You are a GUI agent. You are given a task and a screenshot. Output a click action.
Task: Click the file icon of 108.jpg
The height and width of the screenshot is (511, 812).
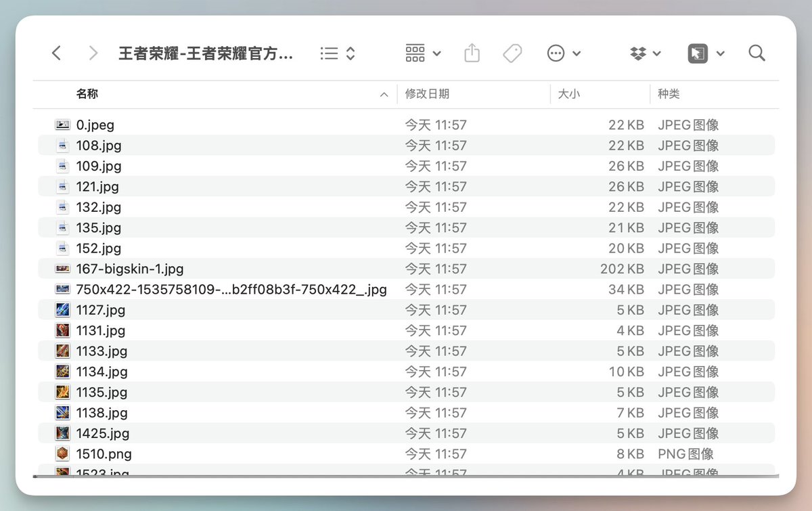pyautogui.click(x=63, y=146)
